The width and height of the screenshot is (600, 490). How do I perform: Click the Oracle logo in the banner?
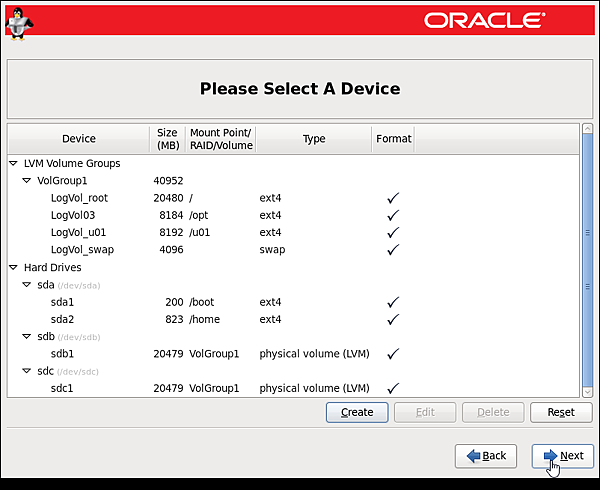tap(484, 20)
